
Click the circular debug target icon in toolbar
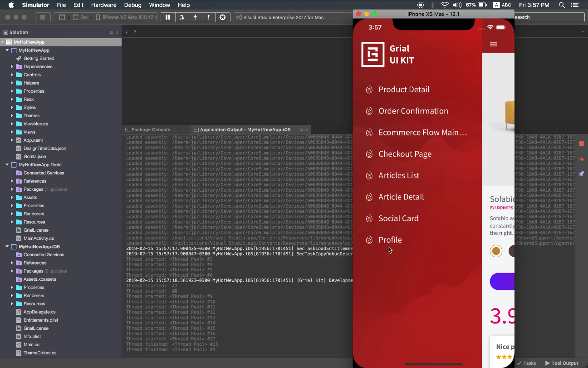pyautogui.click(x=222, y=17)
